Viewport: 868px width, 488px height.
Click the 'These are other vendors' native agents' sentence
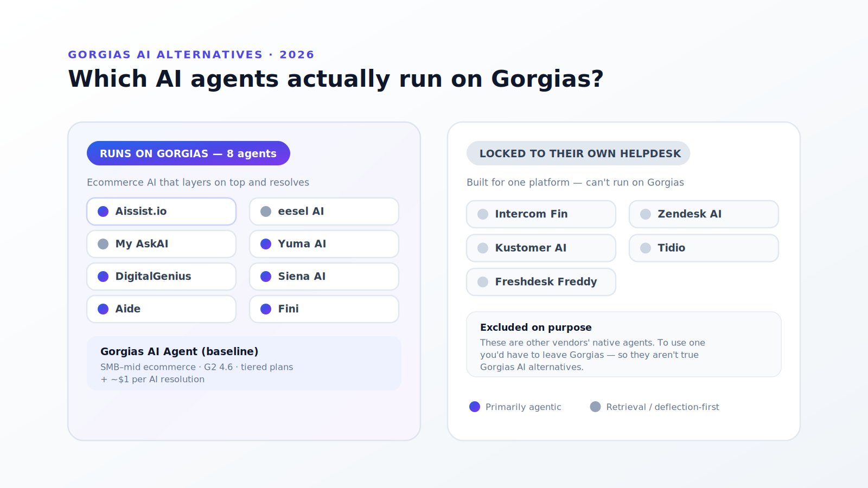pyautogui.click(x=567, y=343)
